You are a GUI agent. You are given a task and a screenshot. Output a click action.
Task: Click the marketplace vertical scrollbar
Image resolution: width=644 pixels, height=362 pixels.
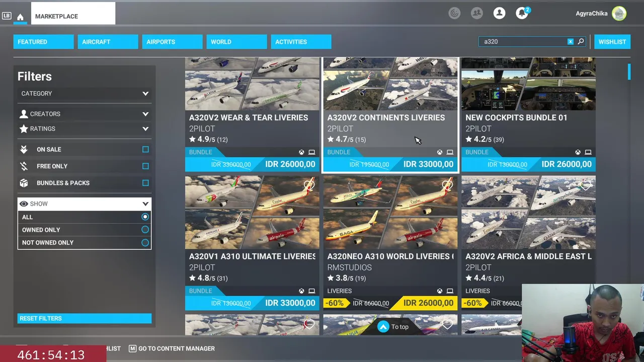pos(629,72)
